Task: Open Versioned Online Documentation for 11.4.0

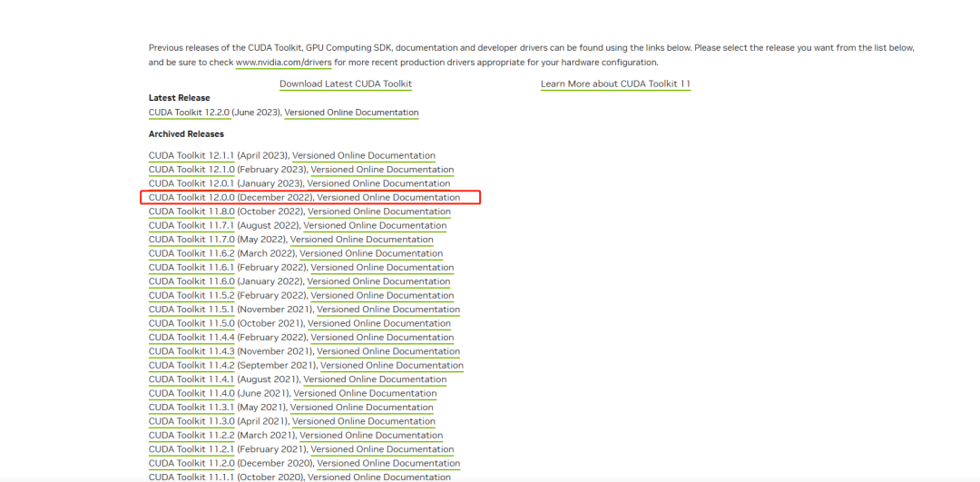Action: pos(365,393)
